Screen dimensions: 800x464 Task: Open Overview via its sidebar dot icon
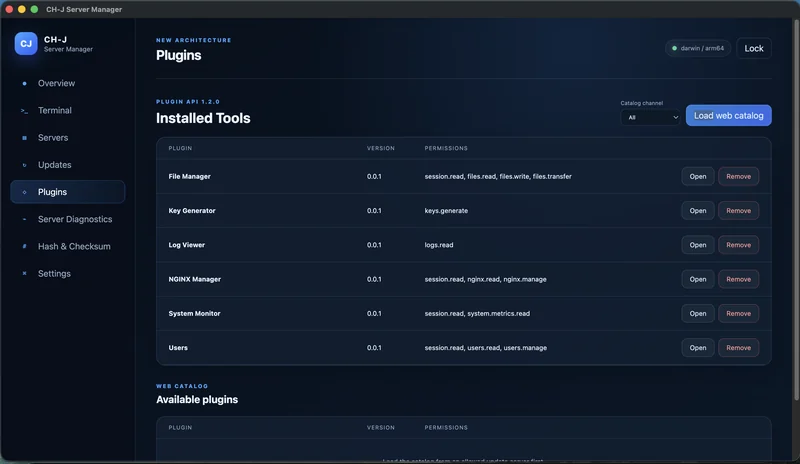(24, 83)
